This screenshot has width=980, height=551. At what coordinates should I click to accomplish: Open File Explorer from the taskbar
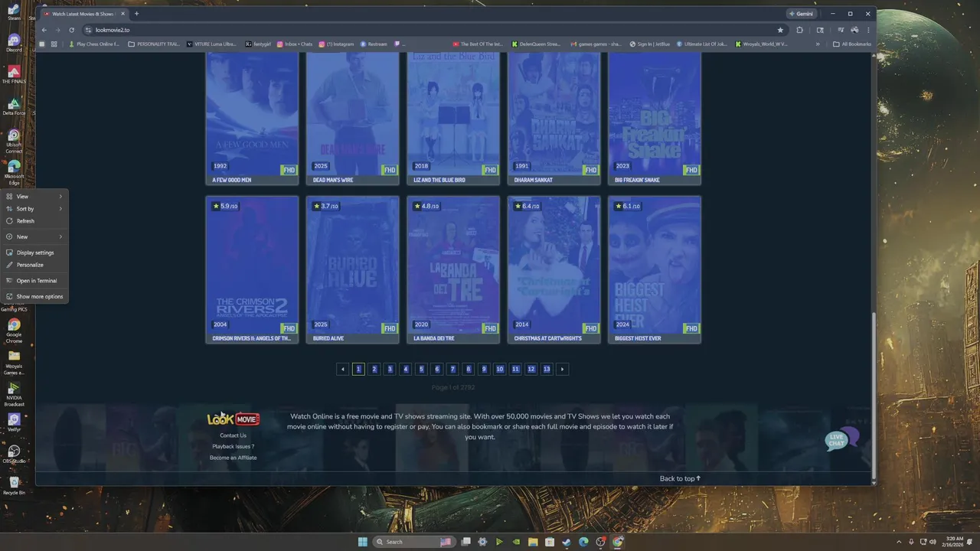(533, 542)
